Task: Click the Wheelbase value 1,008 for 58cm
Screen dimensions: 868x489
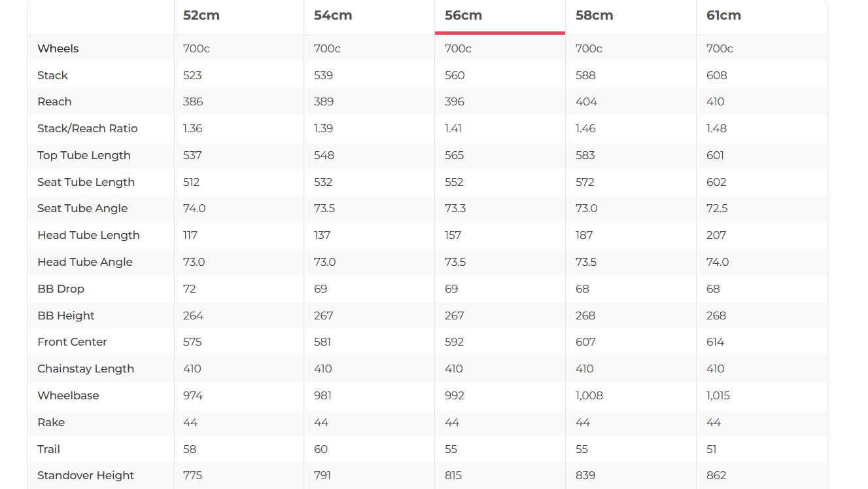Action: [x=589, y=395]
